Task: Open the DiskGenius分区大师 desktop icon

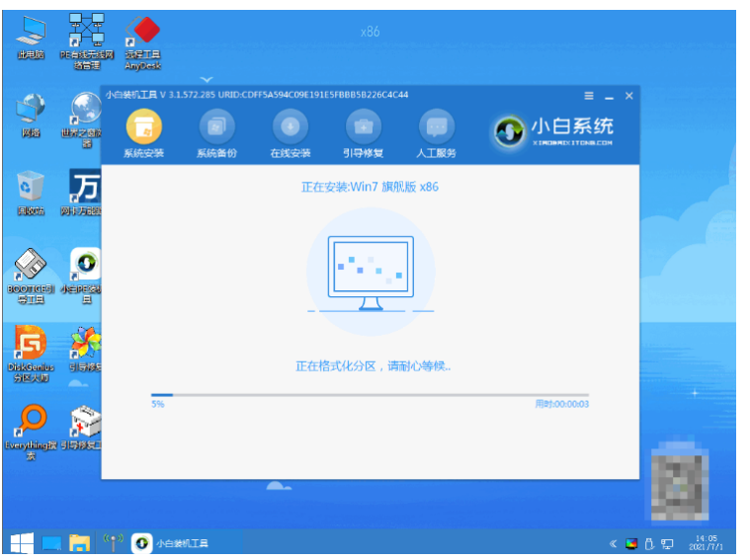Action: [x=31, y=354]
